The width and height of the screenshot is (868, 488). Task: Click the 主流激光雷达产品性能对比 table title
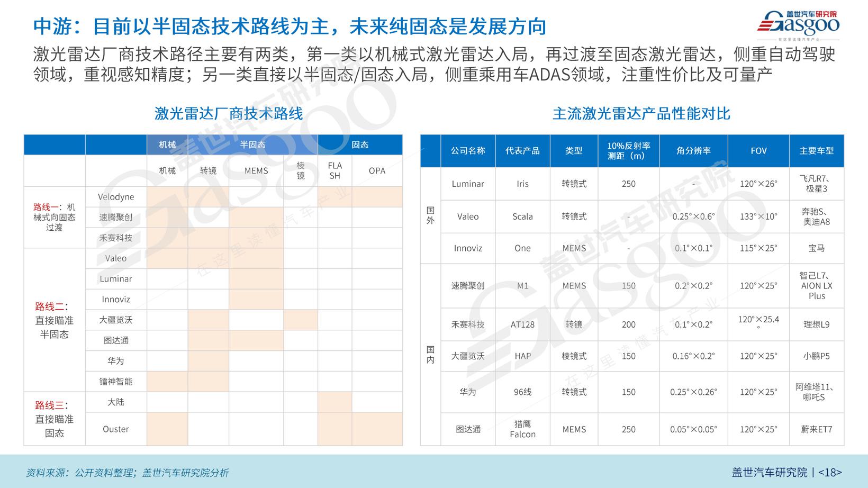[x=641, y=113]
